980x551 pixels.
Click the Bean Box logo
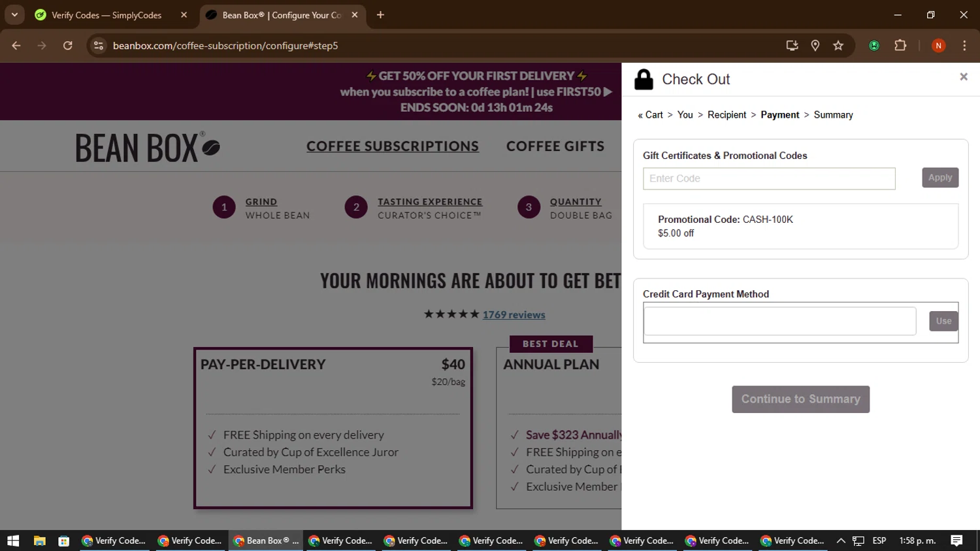(148, 148)
